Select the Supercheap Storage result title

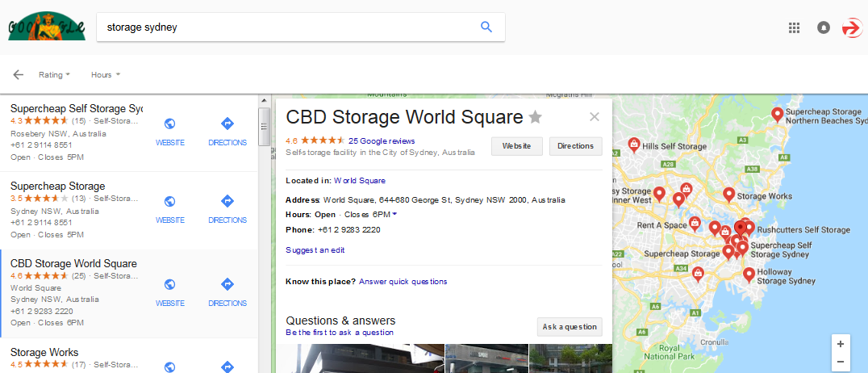tap(57, 186)
